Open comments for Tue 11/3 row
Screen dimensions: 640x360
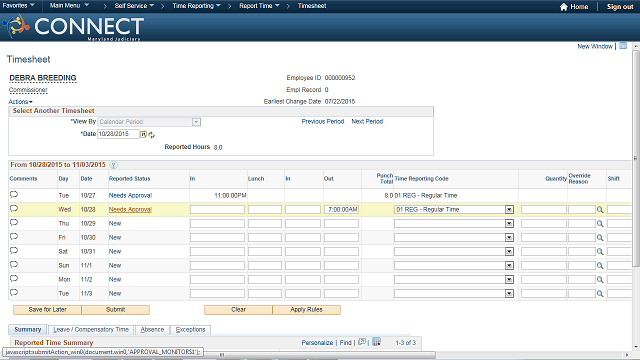tap(14, 292)
